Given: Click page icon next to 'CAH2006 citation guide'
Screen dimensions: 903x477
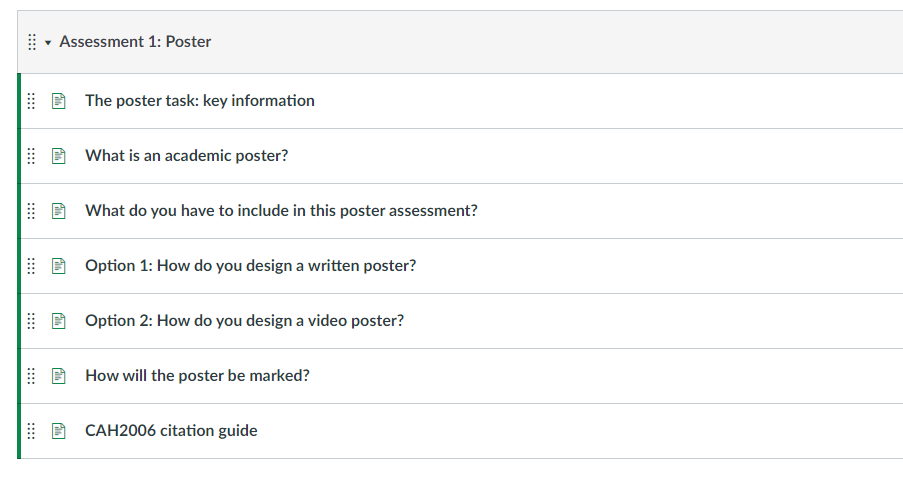Looking at the screenshot, I should click(58, 431).
